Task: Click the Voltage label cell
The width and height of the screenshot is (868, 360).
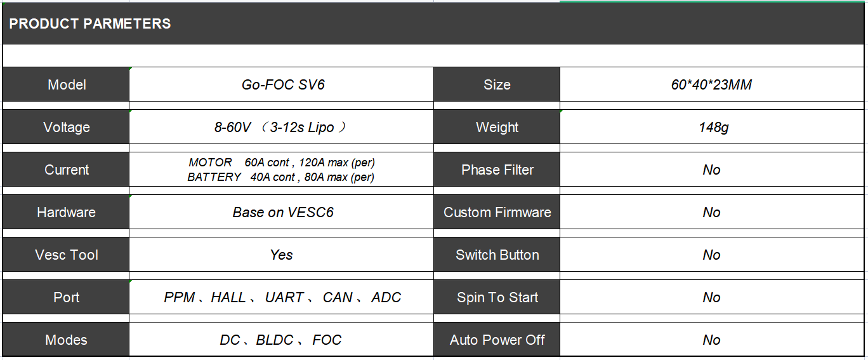Action: pos(67,128)
